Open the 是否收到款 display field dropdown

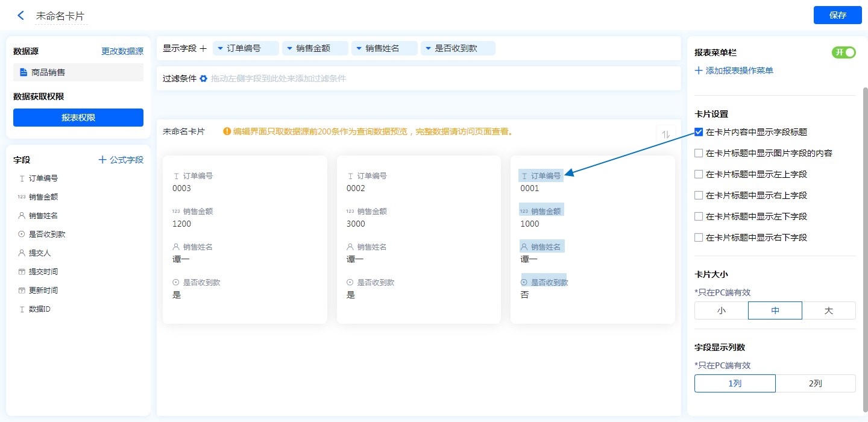click(428, 48)
